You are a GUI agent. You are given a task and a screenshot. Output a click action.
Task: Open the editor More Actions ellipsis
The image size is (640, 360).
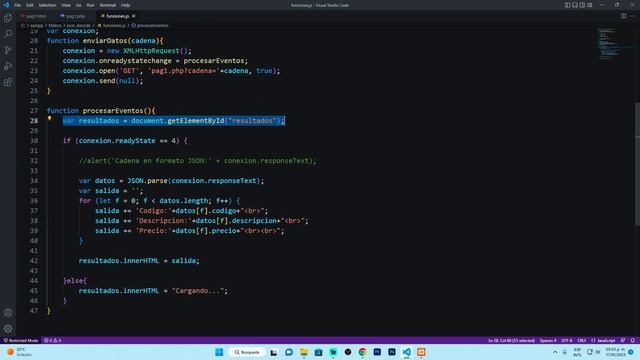632,16
